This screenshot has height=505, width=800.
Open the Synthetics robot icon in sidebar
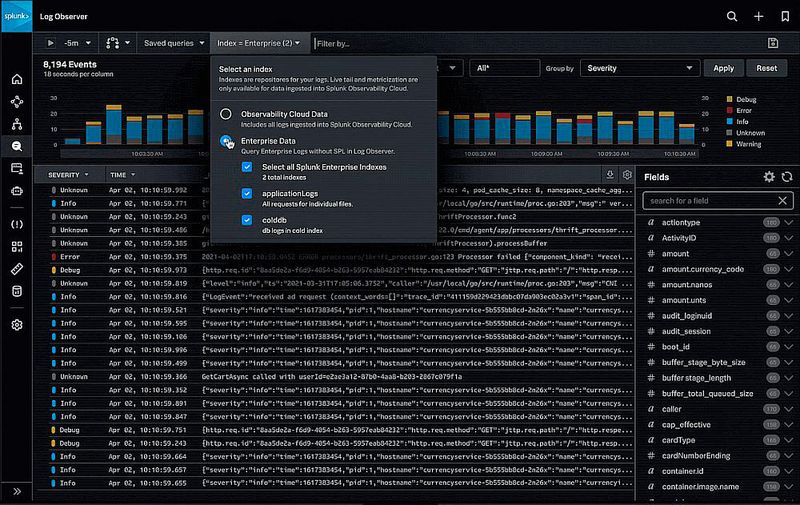(x=17, y=191)
